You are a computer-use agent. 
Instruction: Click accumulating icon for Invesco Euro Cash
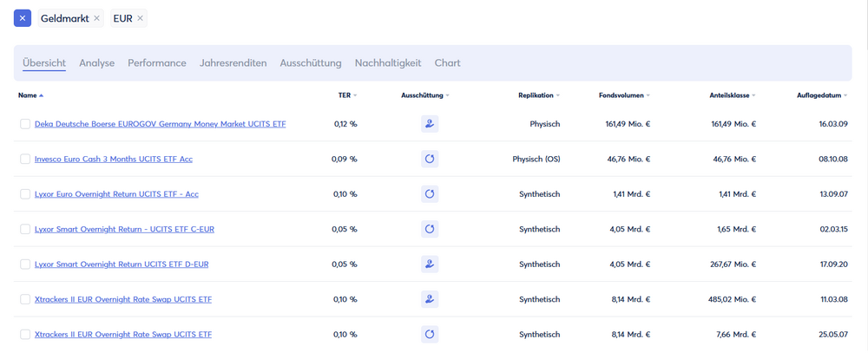429,160
